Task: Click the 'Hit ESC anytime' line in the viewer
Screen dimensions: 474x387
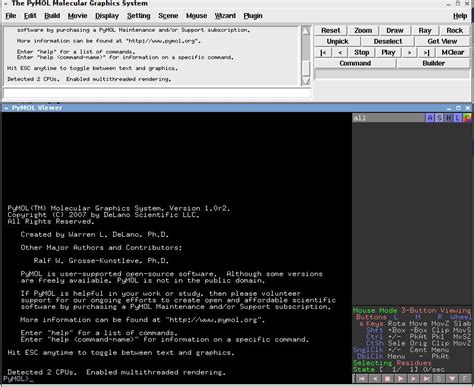Action: tap(121, 353)
